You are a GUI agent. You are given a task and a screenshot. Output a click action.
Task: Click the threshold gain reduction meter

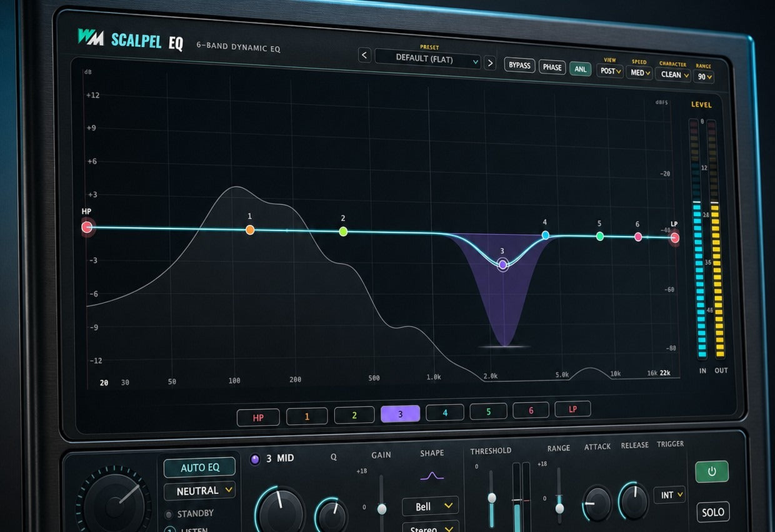click(x=521, y=497)
